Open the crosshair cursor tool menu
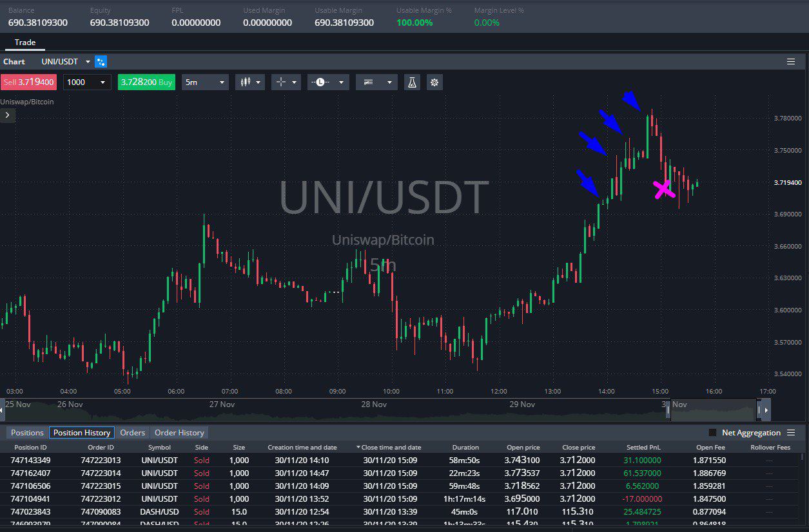Screen dimensions: 809x532 coord(286,82)
